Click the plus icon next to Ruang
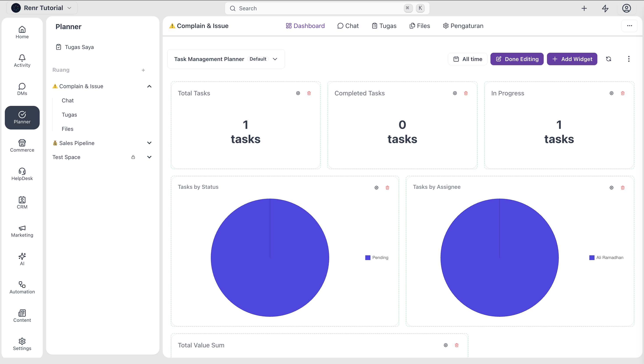 click(x=143, y=70)
